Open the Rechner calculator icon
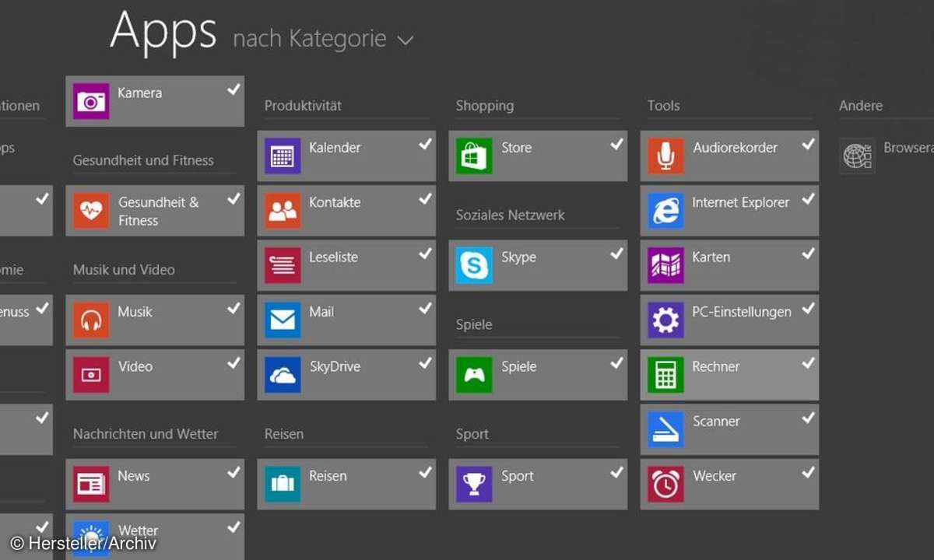Screen dimensions: 934x560 [x=665, y=375]
